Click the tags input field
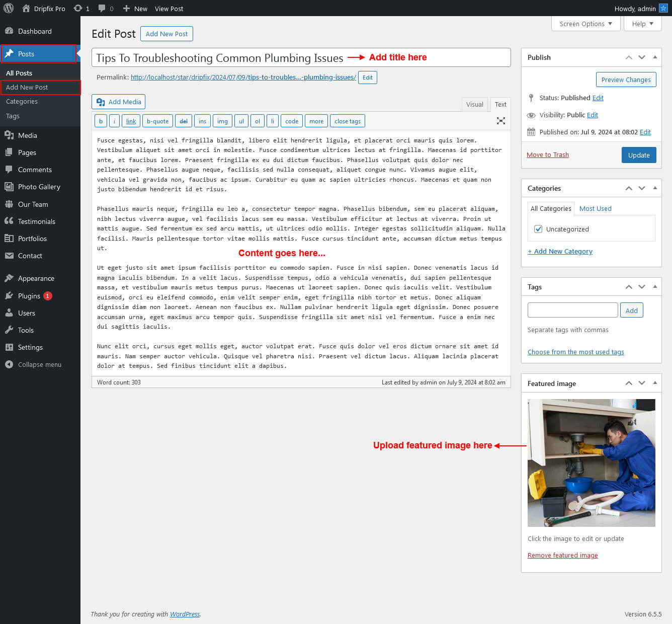This screenshot has width=672, height=624. click(572, 310)
